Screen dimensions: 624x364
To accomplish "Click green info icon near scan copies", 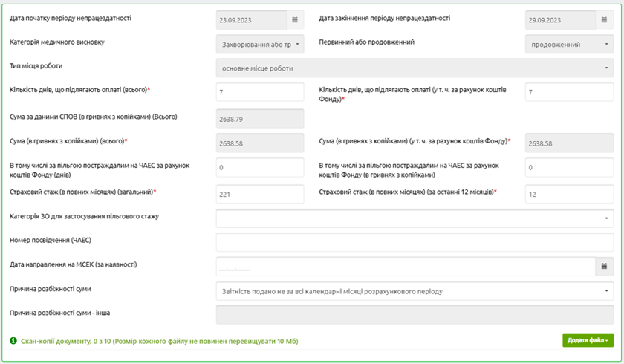I will pyautogui.click(x=13, y=340).
